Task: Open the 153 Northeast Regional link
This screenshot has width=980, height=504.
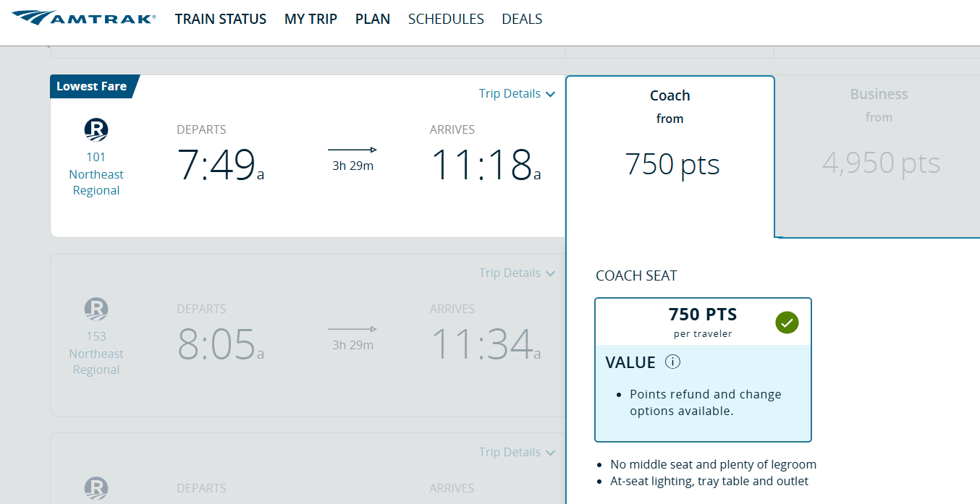Action: pos(96,353)
